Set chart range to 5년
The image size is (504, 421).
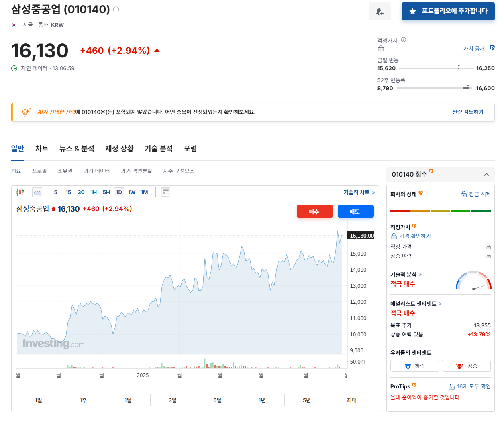click(x=307, y=400)
